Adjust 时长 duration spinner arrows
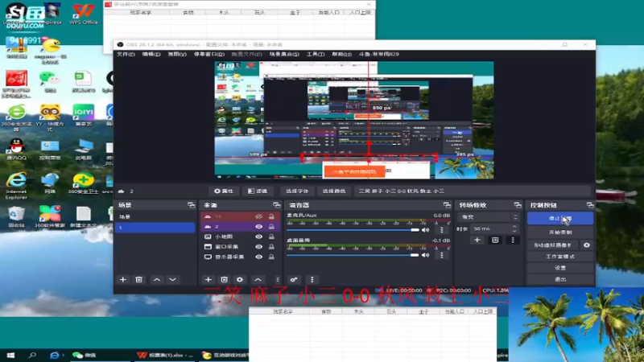The height and width of the screenshot is (362, 644). pyautogui.click(x=514, y=228)
